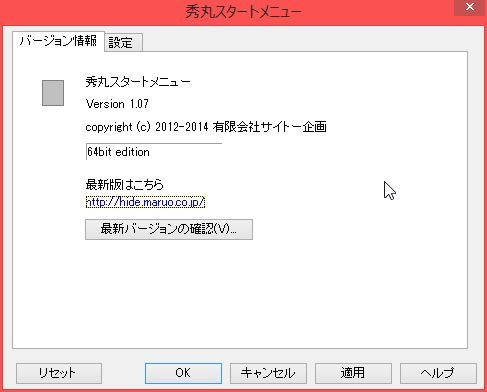This screenshot has width=487, height=392.
Task: Click the 64bit edition text field
Action: (154, 152)
